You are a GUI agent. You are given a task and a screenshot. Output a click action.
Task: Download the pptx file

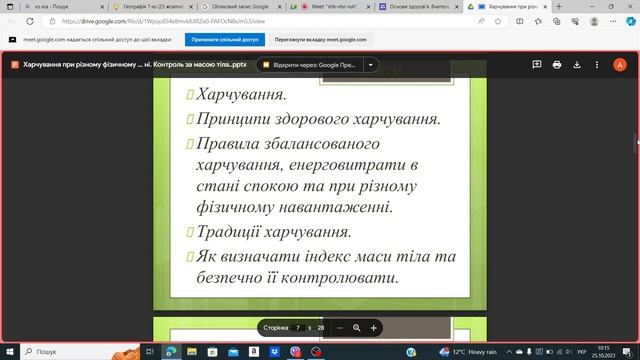coord(577,64)
